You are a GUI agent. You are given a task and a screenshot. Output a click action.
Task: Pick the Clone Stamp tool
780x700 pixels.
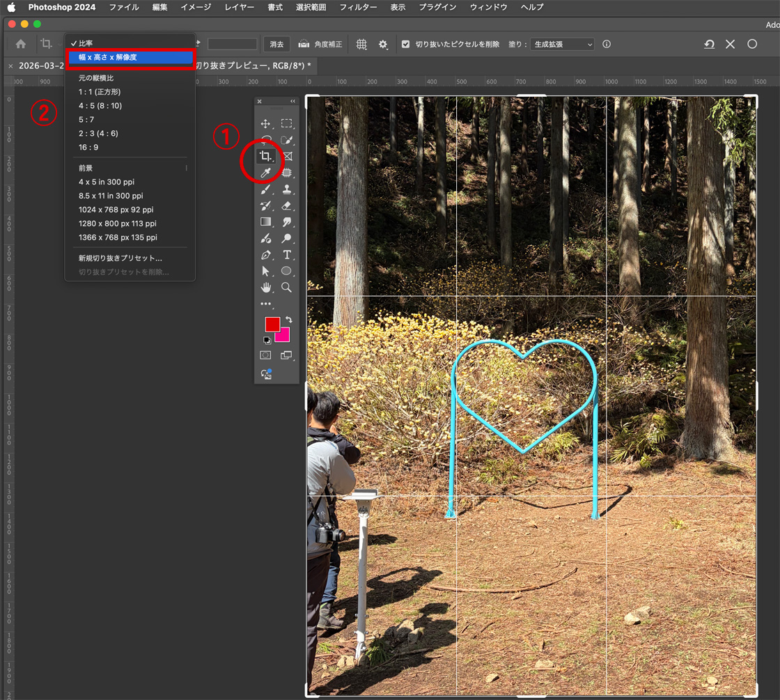[286, 189]
